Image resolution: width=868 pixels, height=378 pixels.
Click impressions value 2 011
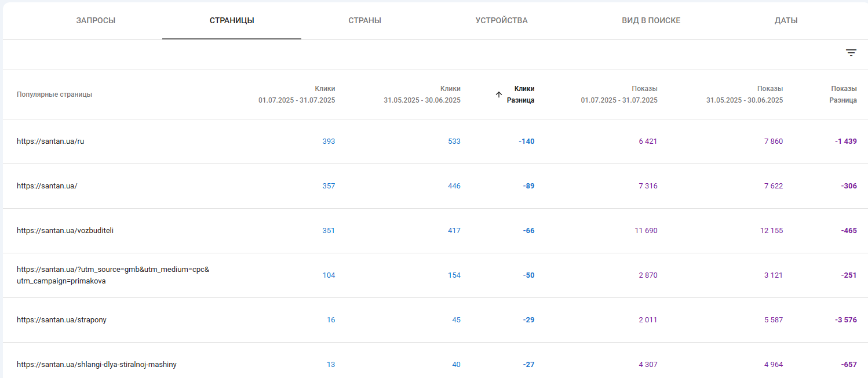click(648, 320)
